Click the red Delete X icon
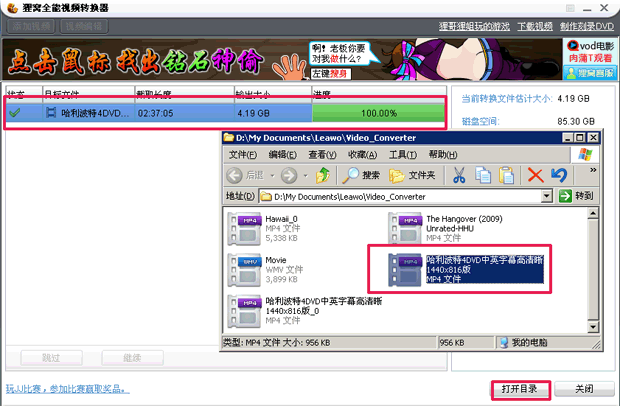The width and height of the screenshot is (620, 406). coord(535,175)
